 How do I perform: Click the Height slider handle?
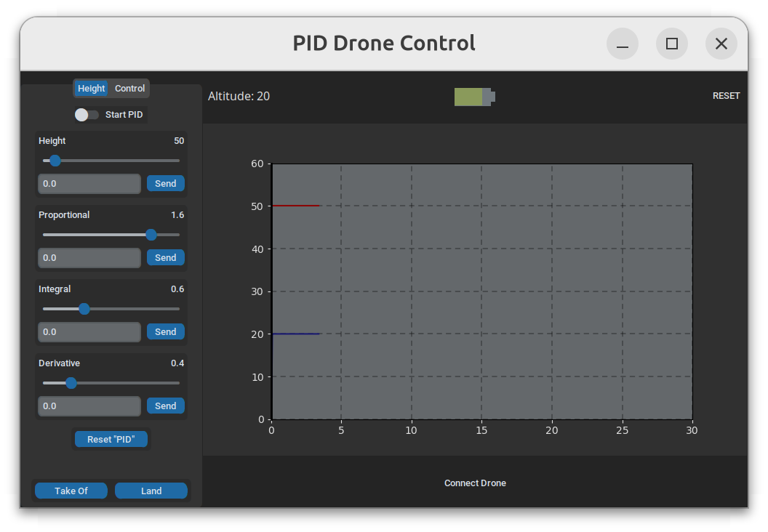55,161
